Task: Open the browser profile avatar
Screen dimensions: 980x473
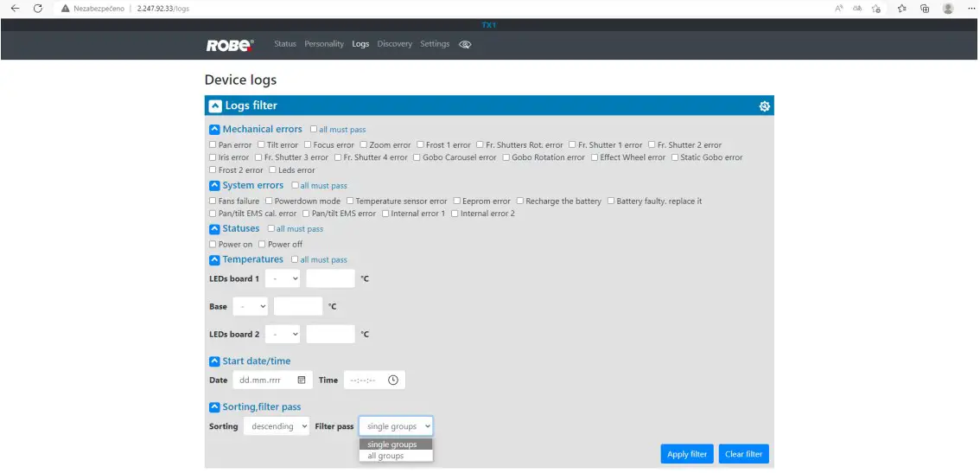Action: coord(948,9)
